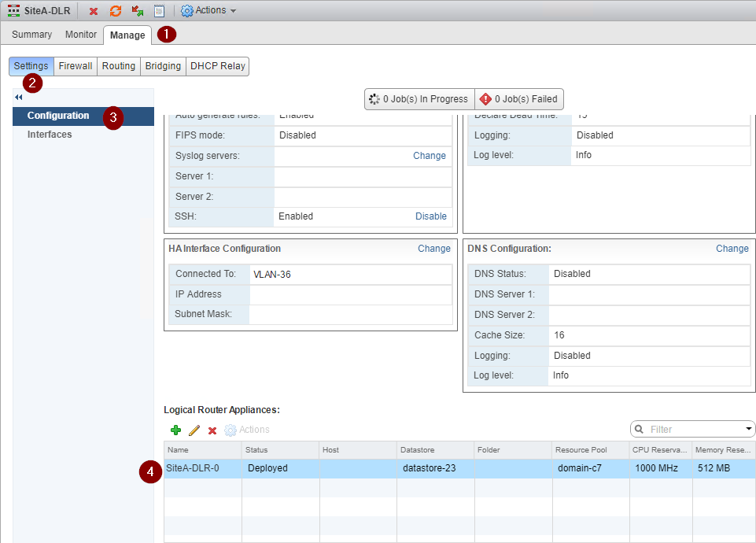
Task: Select the SiteA-DLR-0 appliance row
Action: pyautogui.click(x=460, y=468)
